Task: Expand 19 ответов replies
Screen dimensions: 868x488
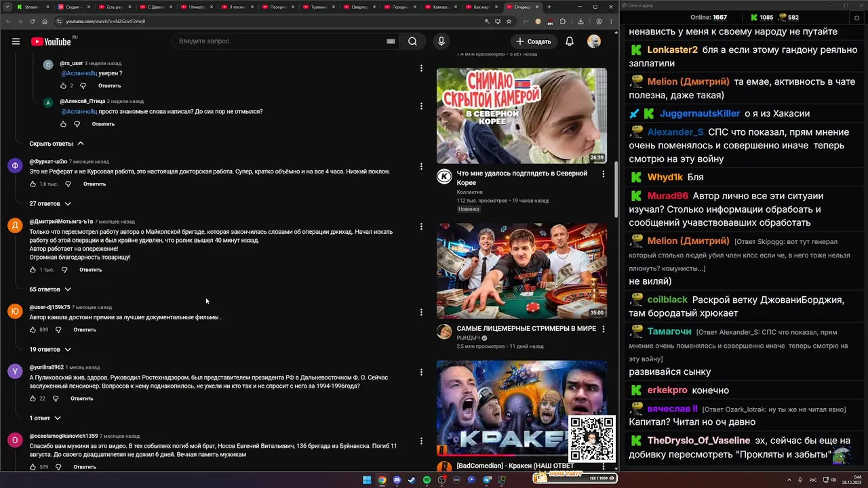Action: click(x=50, y=350)
